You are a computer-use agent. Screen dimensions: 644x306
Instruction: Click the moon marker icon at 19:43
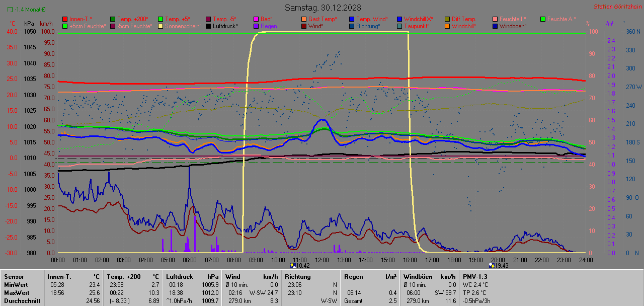[x=491, y=265]
